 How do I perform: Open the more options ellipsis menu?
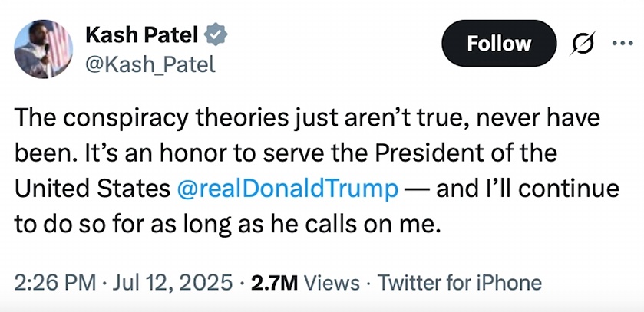coord(621,43)
